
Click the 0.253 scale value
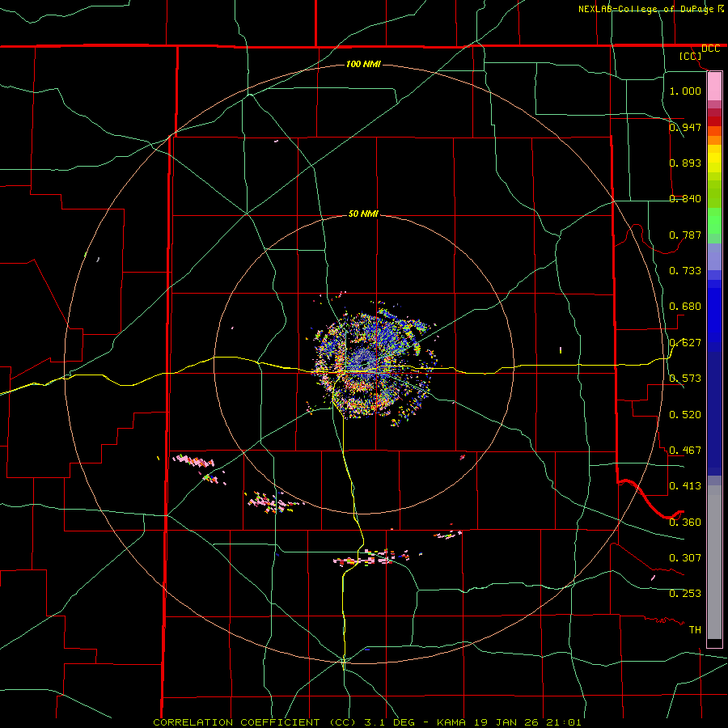(685, 594)
